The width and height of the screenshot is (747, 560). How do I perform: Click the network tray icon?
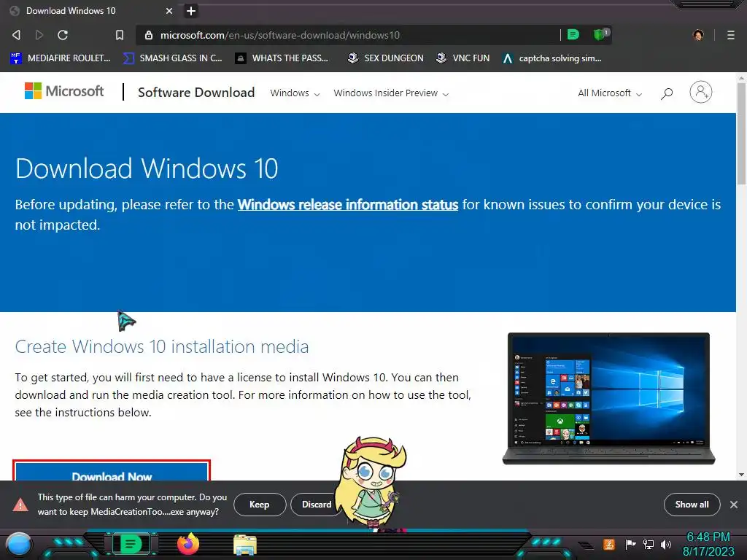649,544
